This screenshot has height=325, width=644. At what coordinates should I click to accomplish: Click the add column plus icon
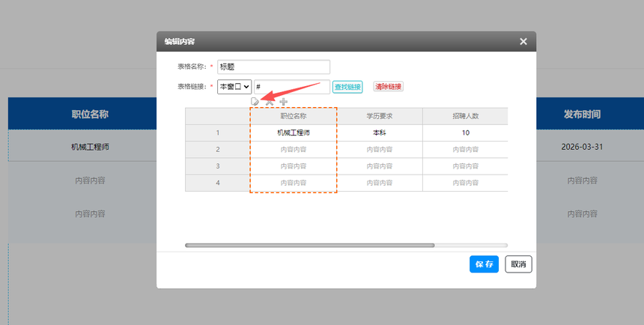coord(283,101)
